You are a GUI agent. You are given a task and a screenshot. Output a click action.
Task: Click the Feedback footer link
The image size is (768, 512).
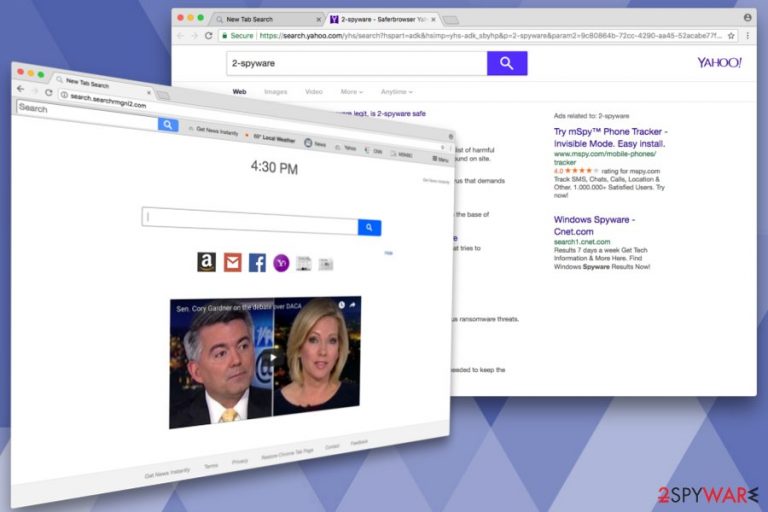[x=359, y=442]
